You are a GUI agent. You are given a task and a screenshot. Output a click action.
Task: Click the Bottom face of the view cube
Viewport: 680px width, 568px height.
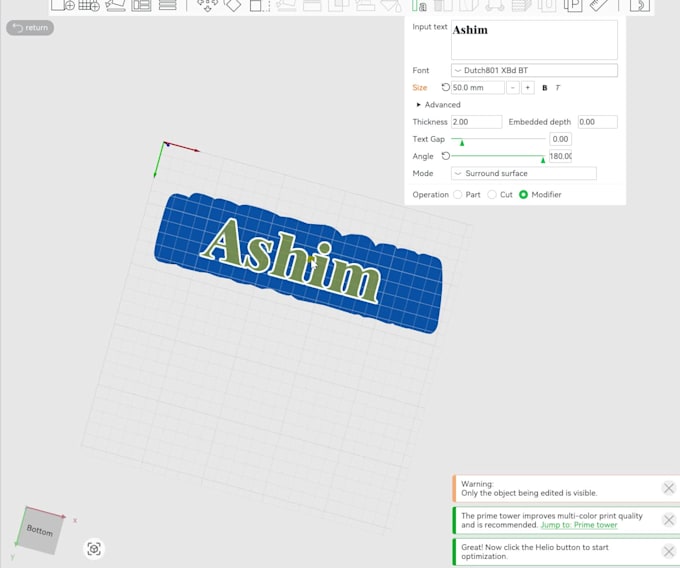(39, 530)
